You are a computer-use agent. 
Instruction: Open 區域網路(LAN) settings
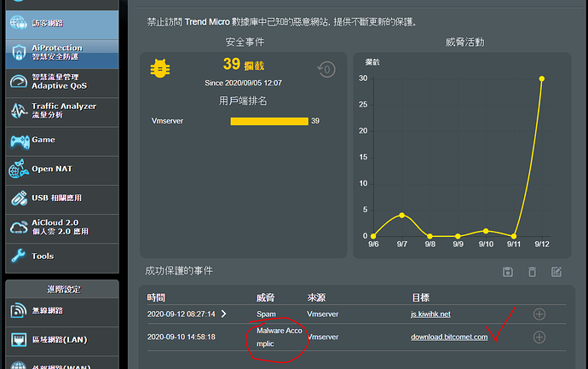(62, 340)
